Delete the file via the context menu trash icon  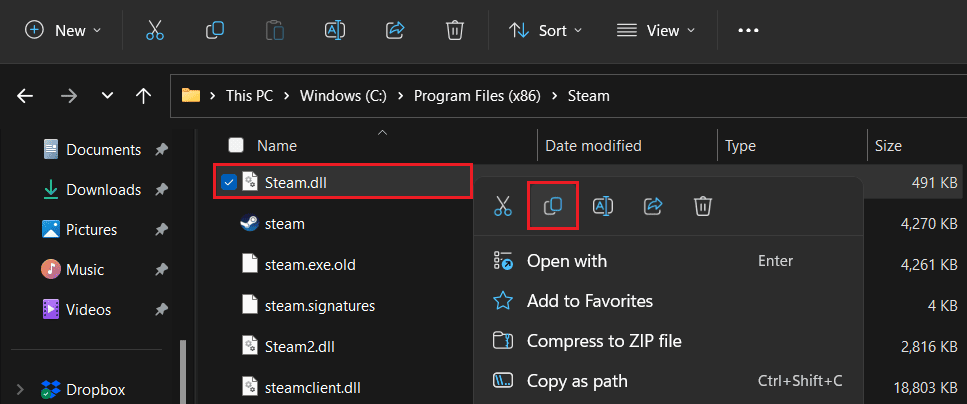(x=702, y=206)
